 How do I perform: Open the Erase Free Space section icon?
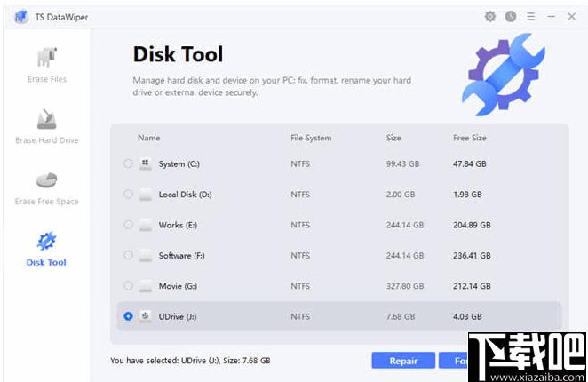tap(46, 180)
